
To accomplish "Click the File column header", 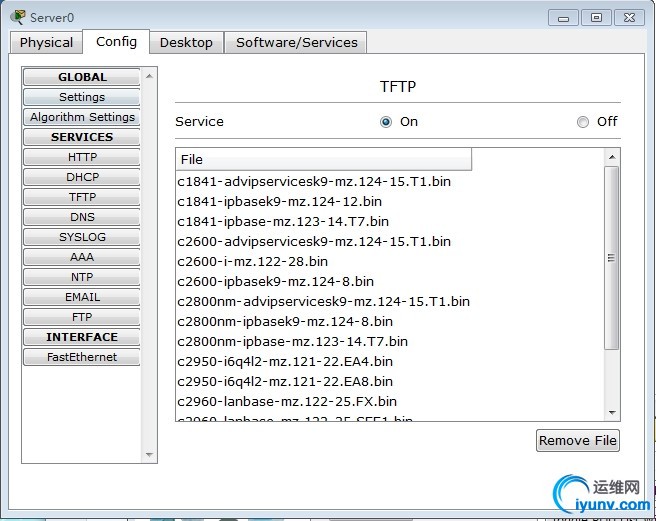I will (x=324, y=159).
